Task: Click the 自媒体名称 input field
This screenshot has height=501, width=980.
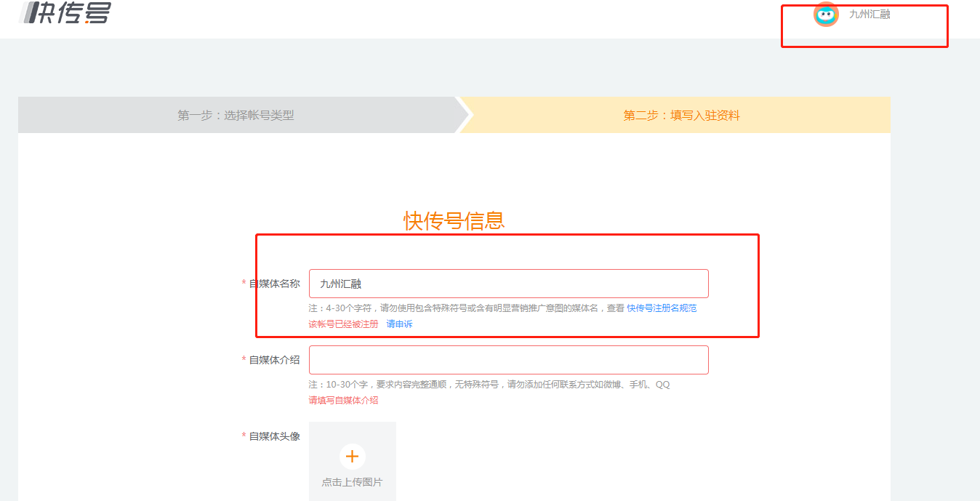Action: (x=509, y=284)
